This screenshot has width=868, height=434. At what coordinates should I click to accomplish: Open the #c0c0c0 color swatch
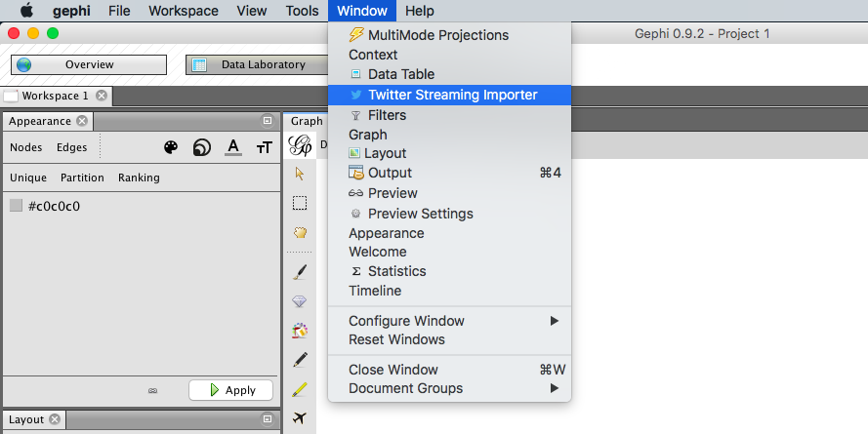click(16, 206)
